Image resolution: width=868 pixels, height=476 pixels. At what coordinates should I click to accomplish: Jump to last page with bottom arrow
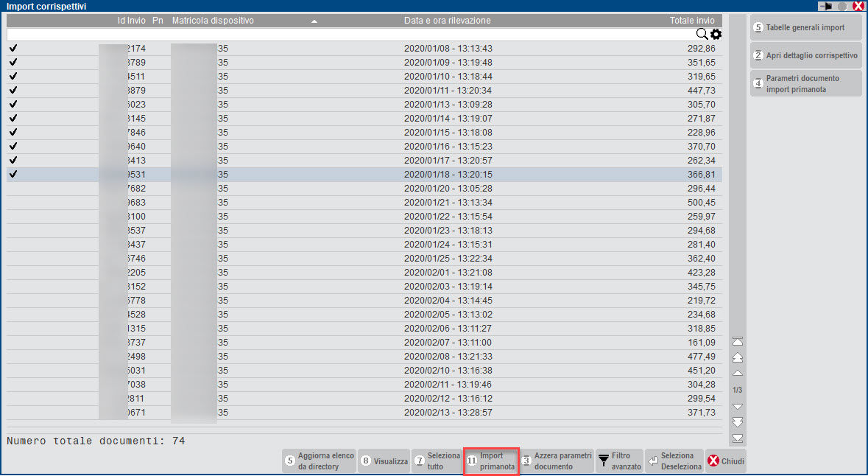coord(738,438)
